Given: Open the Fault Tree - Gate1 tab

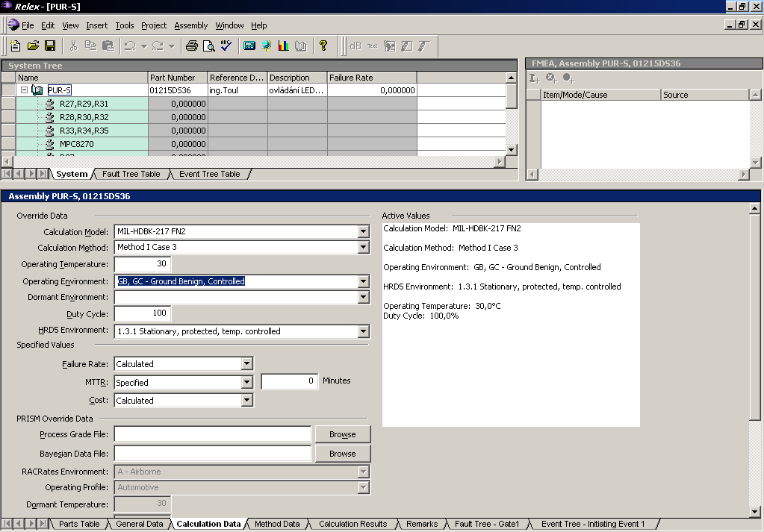Looking at the screenshot, I should (487, 524).
